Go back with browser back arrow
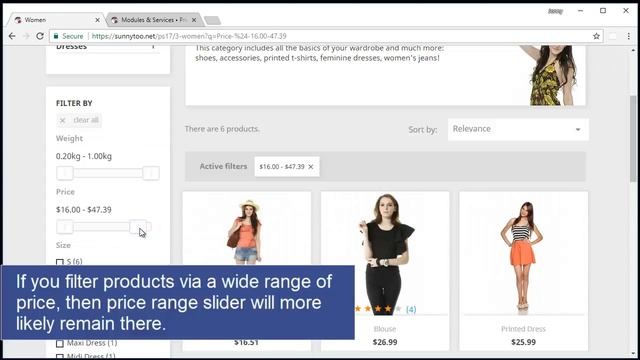The width and height of the screenshot is (640, 360). 12,36
